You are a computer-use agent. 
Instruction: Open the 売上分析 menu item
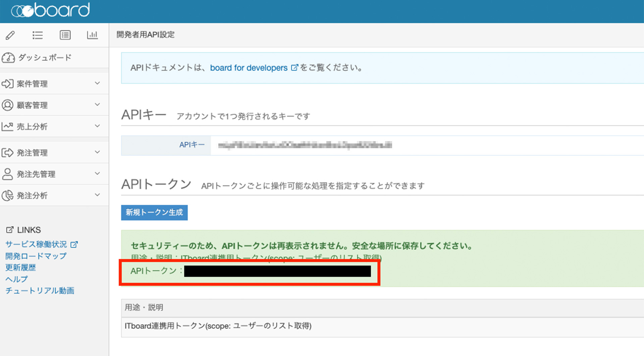pyautogui.click(x=32, y=127)
